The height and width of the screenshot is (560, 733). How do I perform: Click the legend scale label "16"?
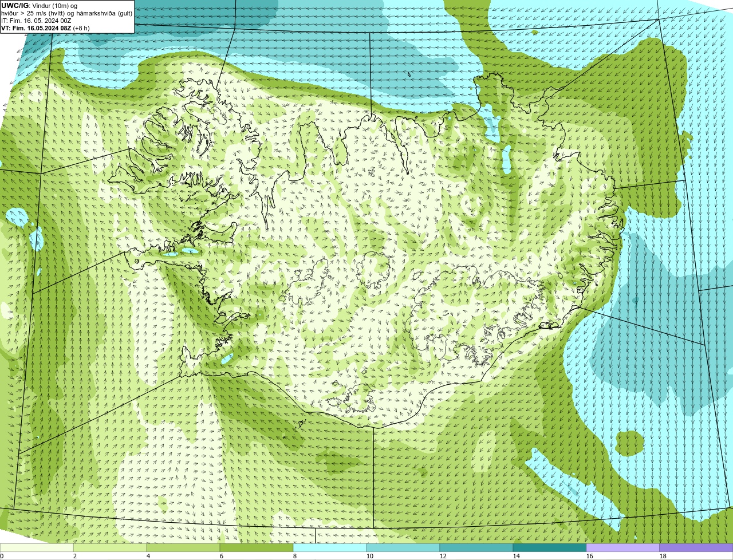click(590, 556)
